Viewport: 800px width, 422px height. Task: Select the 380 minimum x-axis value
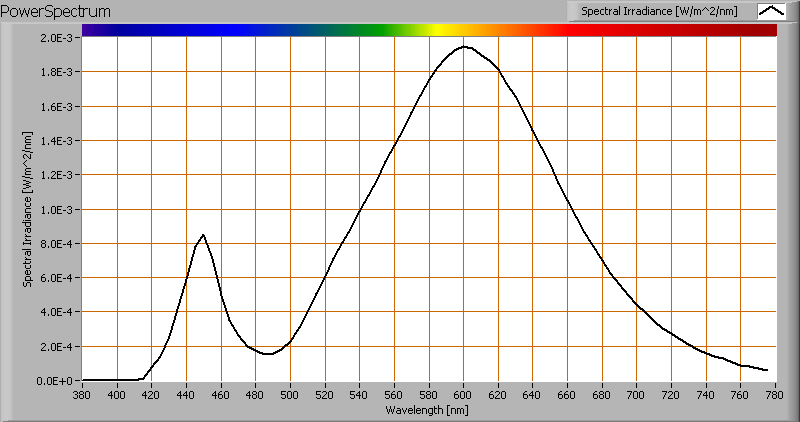[82, 395]
